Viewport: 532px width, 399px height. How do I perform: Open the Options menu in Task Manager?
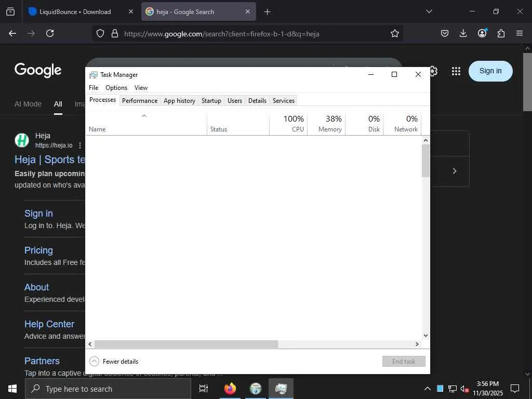tap(116, 87)
